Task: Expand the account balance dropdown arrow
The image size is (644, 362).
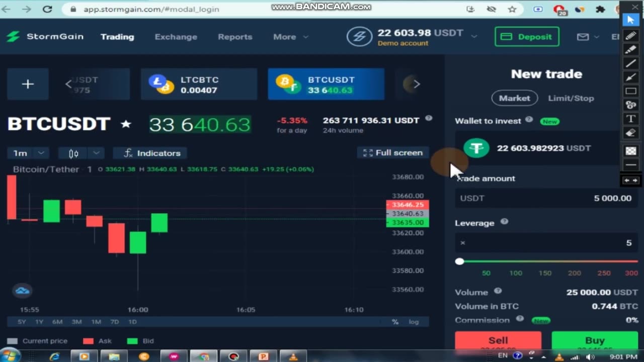Action: 474,36
